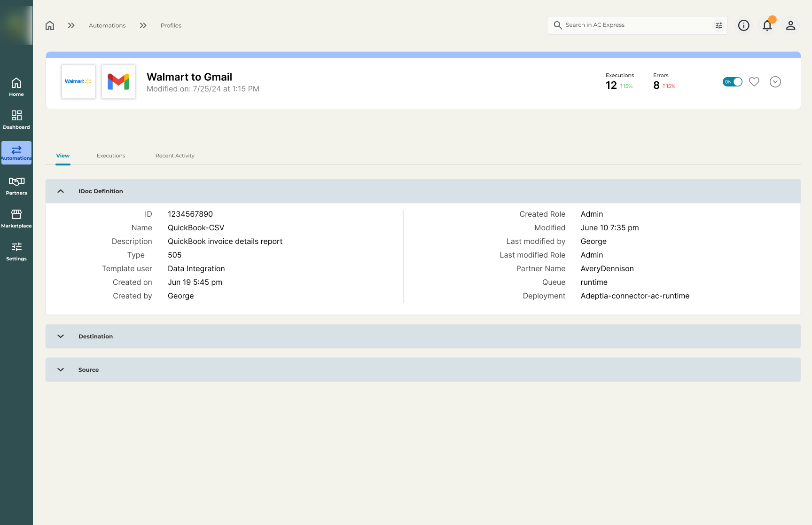
Task: Open Settings in the sidebar
Action: tap(16, 251)
